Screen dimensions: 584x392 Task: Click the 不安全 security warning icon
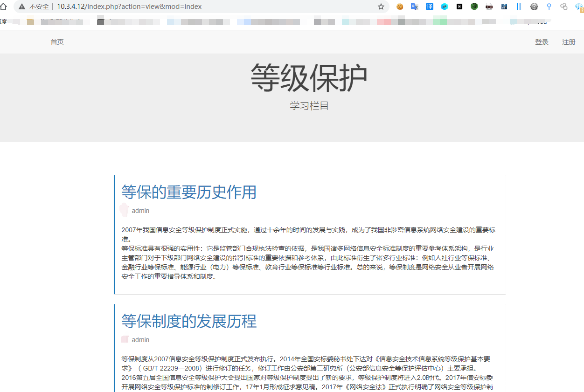coord(22,7)
